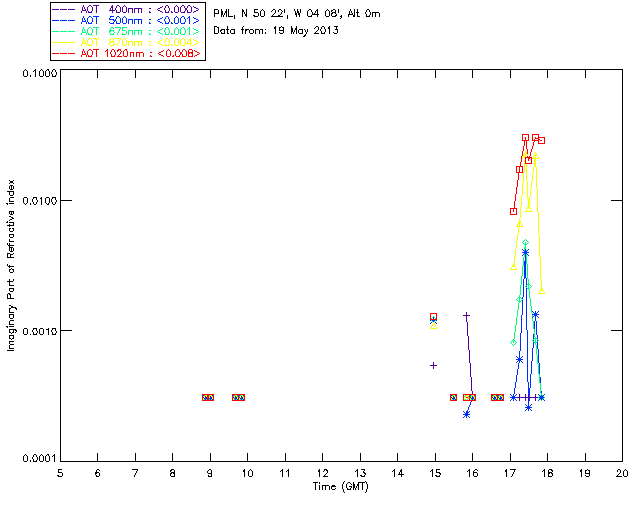Click the x-axis tick label 8
The height and width of the screenshot is (512, 640).
173,473
